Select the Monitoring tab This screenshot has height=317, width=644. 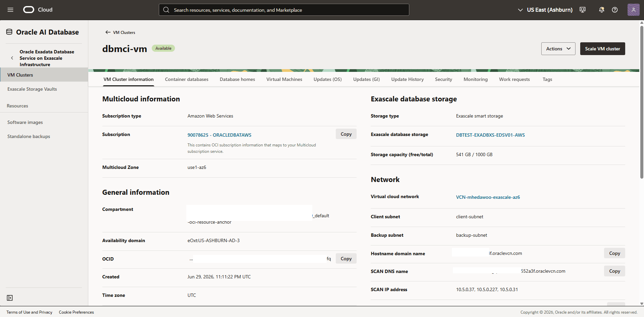[x=475, y=79]
